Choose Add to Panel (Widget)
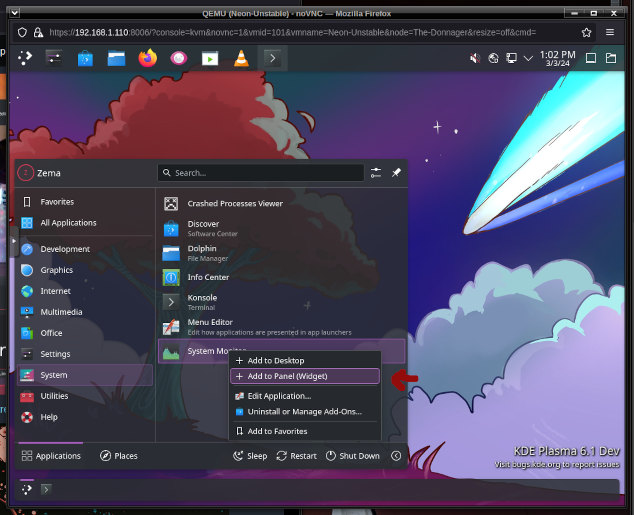Viewport: 634px width, 515px height. [x=305, y=376]
